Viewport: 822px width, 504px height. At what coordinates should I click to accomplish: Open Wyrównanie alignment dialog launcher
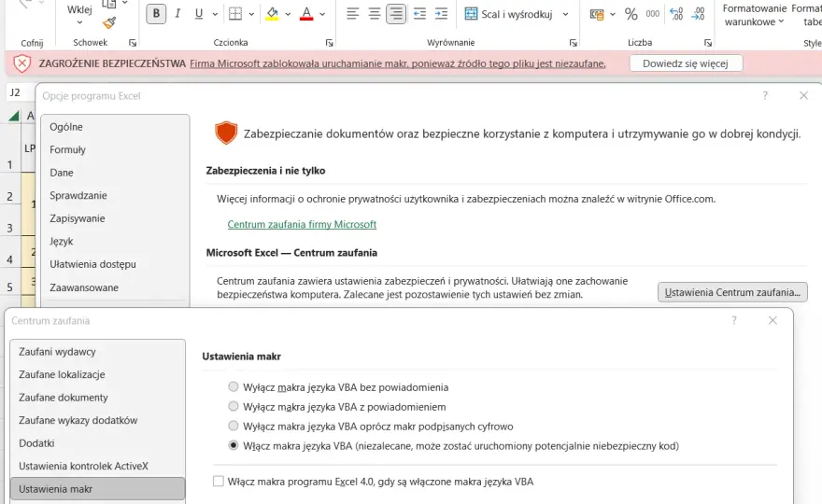click(573, 43)
